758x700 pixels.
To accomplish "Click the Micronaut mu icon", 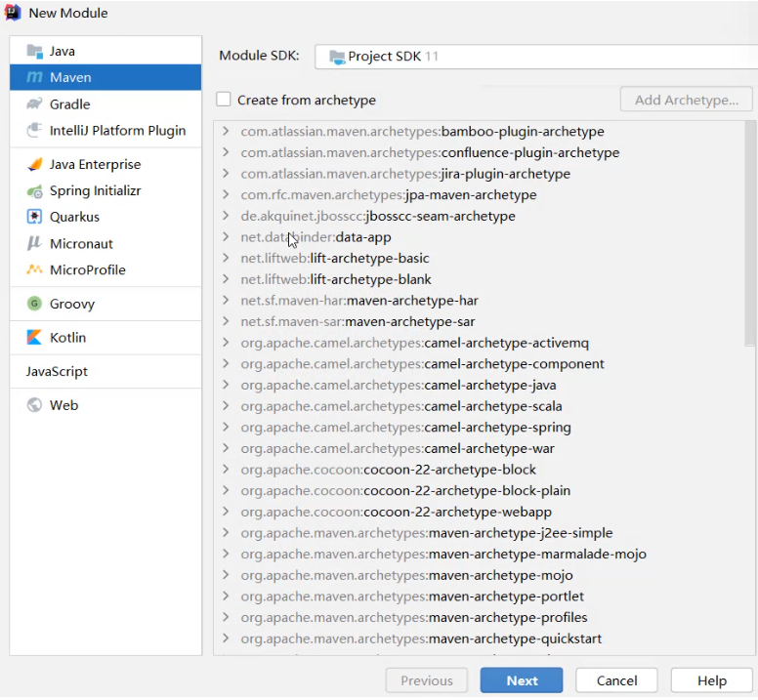I will tap(35, 244).
